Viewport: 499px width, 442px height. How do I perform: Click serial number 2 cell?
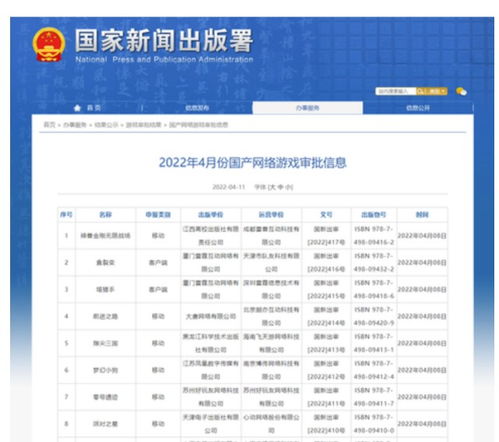[66, 263]
